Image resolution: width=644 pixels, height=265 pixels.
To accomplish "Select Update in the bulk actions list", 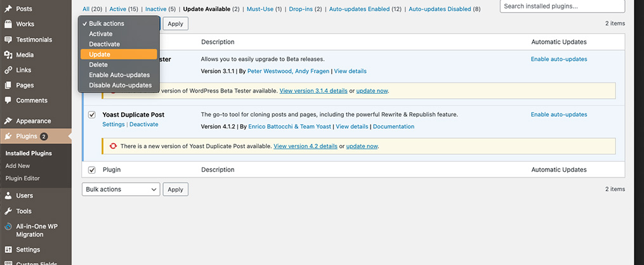I will (x=119, y=54).
